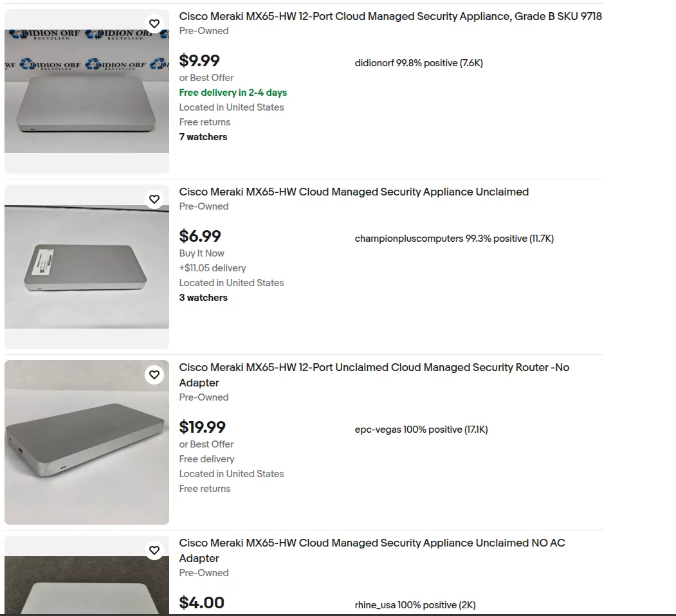The width and height of the screenshot is (676, 616).
Task: Click the heart on the $6.99 listing
Action: coord(154,199)
